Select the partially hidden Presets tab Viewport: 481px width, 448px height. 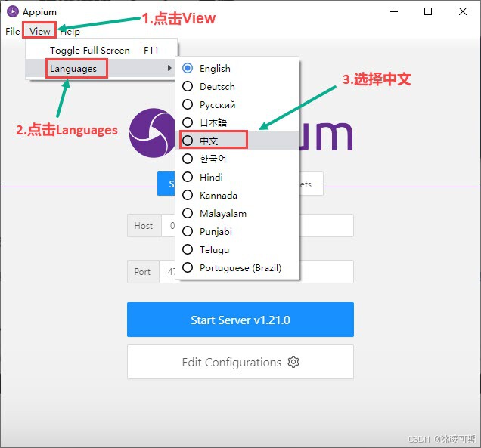[311, 184]
